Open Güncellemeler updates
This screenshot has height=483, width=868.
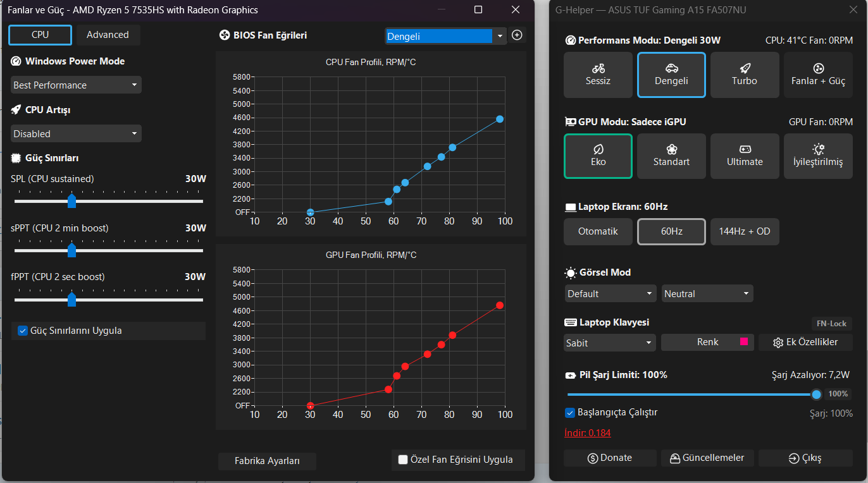(x=707, y=458)
